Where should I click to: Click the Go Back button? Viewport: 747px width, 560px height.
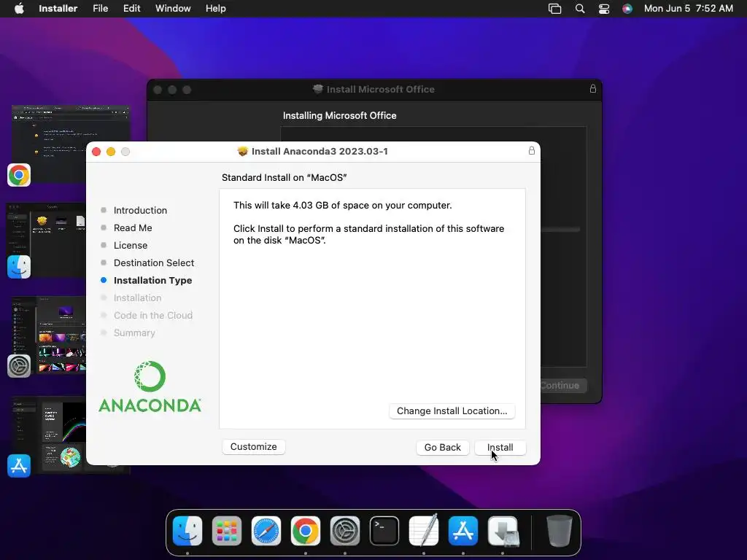(x=442, y=447)
